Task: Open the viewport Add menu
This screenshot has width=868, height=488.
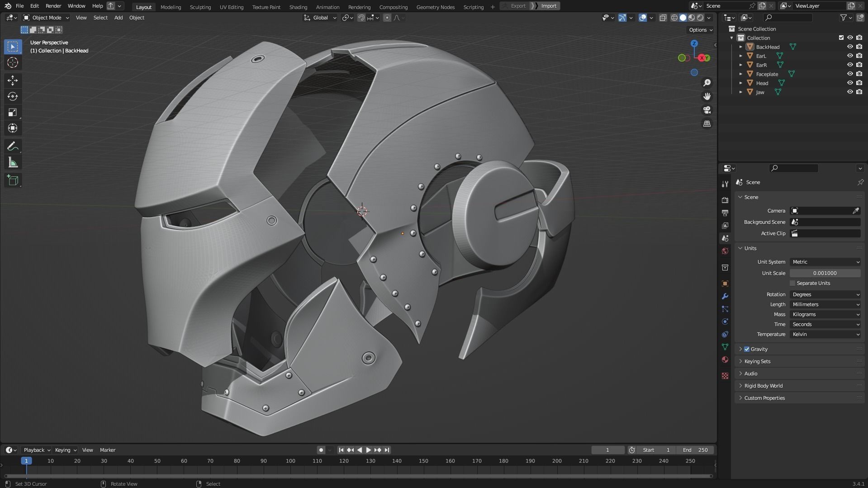Action: click(x=119, y=18)
